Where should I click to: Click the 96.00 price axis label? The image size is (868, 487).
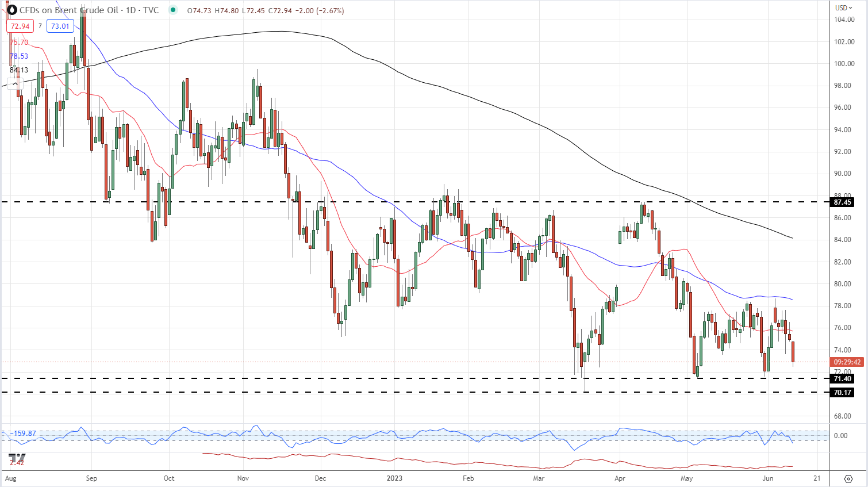pos(843,108)
